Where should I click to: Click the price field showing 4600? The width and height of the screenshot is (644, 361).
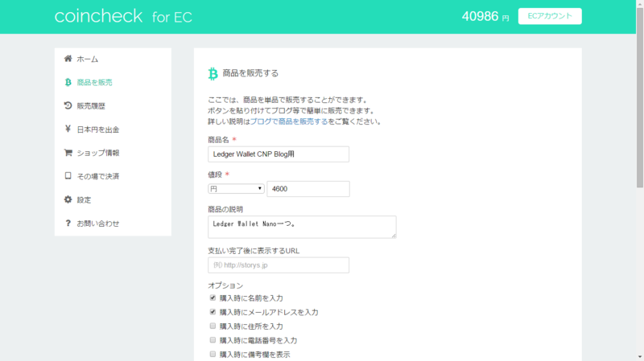(308, 189)
